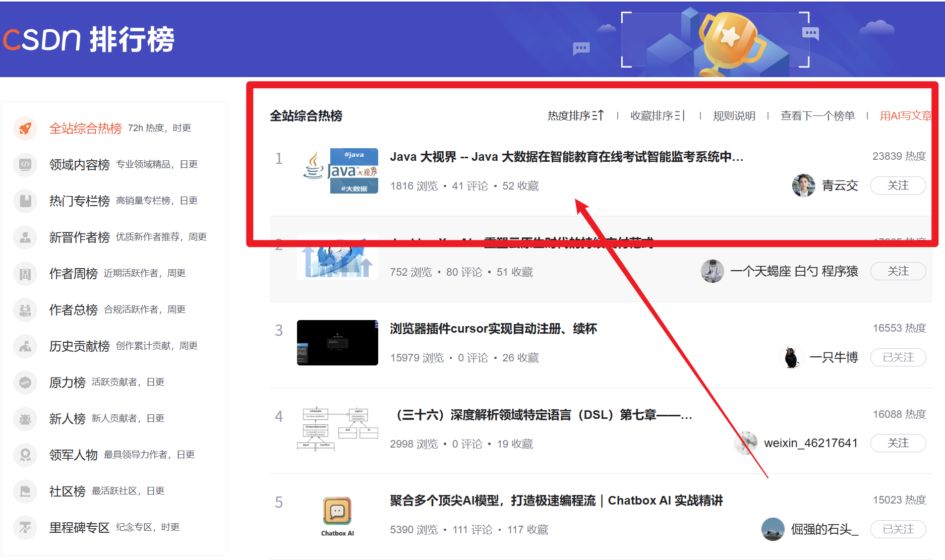
Task: Click author name 一只牛博
Action: point(834,357)
